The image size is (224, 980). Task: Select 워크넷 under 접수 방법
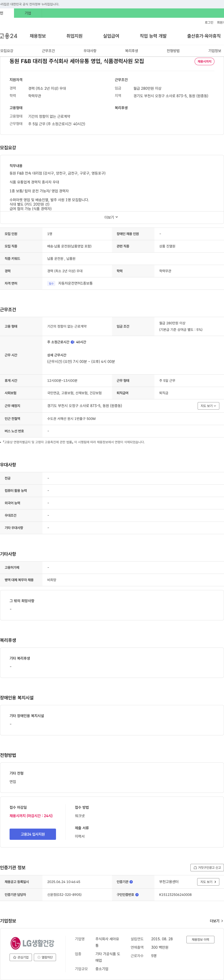80,816
